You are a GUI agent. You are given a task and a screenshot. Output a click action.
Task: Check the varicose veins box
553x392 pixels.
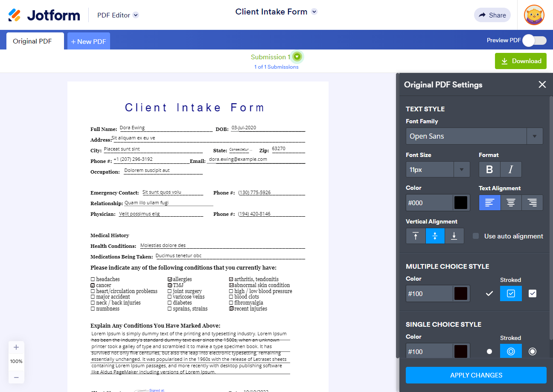(x=170, y=297)
